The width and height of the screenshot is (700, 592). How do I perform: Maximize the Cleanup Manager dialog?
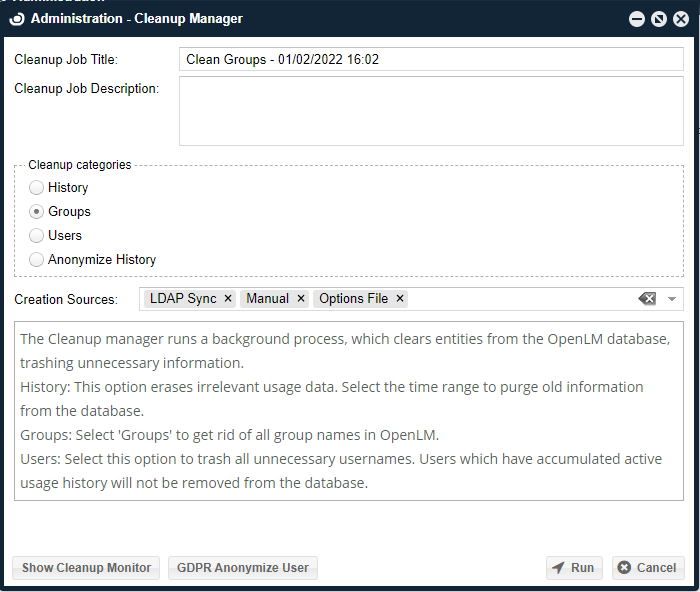[x=658, y=19]
